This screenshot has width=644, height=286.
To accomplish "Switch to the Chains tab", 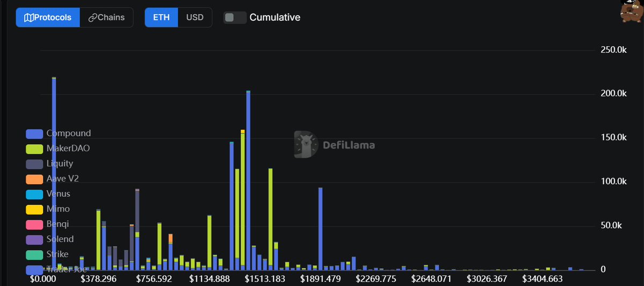I will tap(106, 18).
